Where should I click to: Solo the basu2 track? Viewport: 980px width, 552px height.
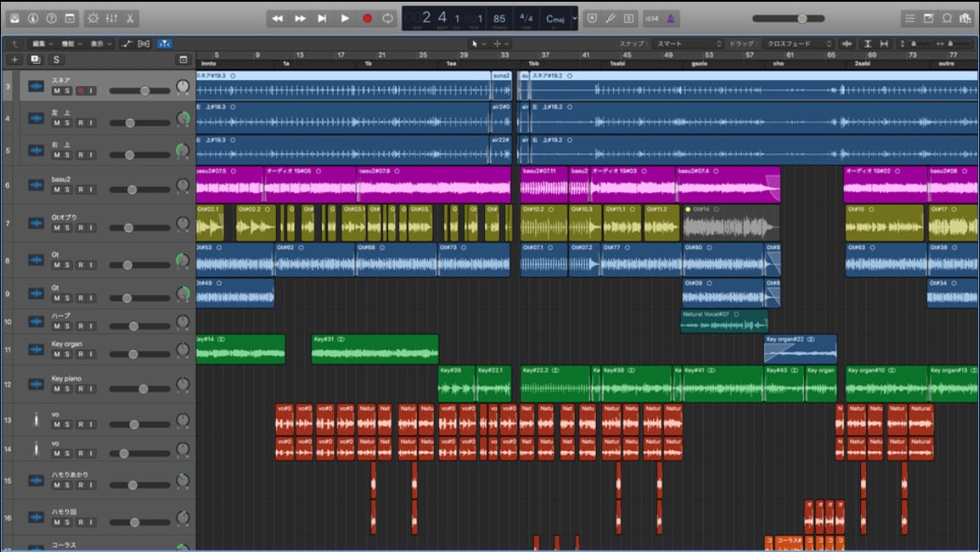point(67,190)
